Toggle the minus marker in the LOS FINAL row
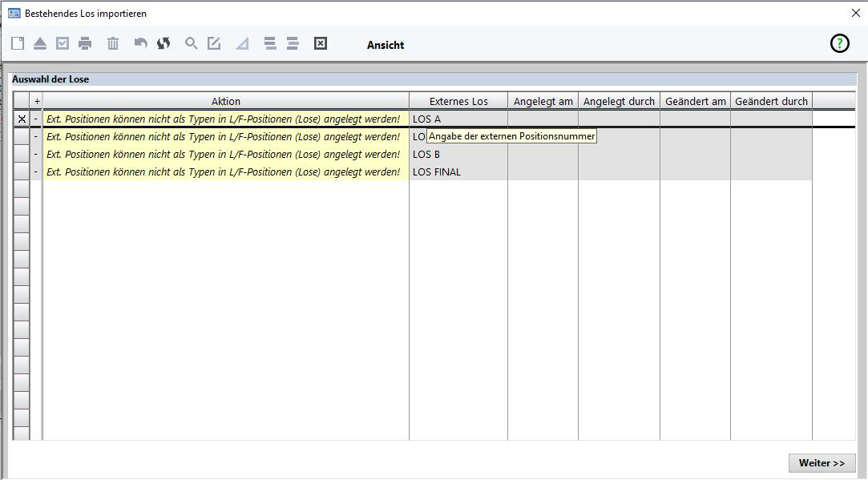This screenshot has height=480, width=868. pos(36,171)
